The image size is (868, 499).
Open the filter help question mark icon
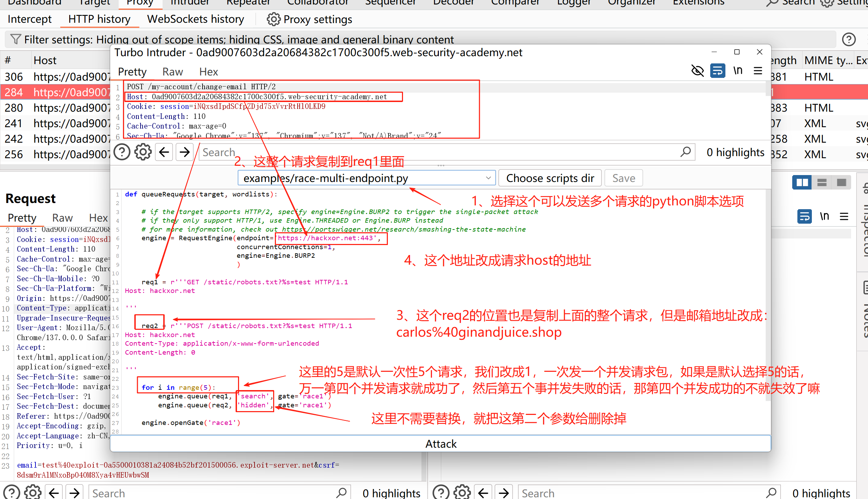pos(849,39)
